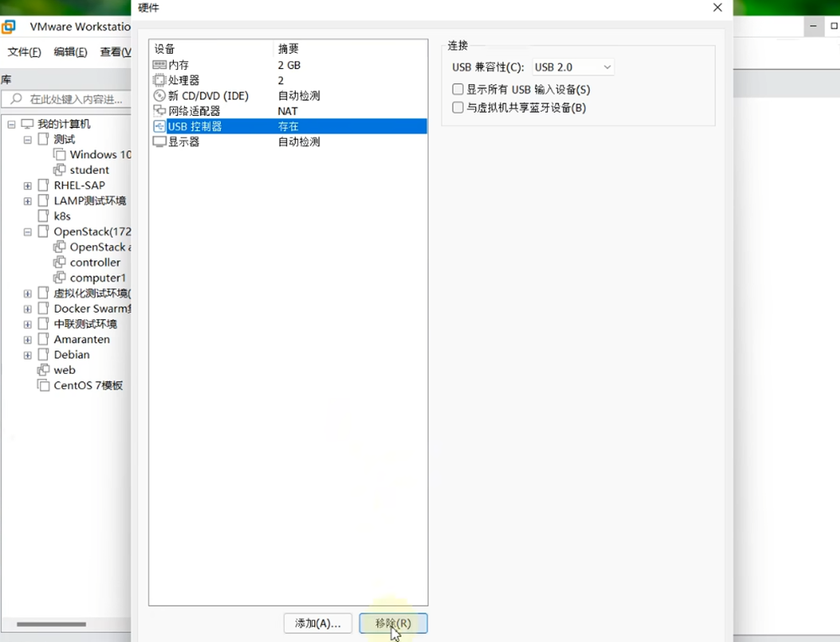Click the Amaranten folder icon
This screenshot has width=840, height=642.
pos(44,339)
